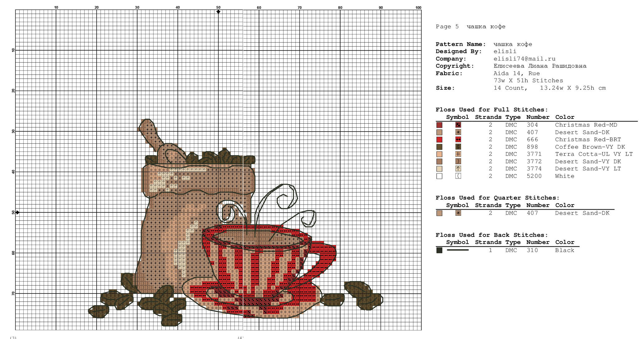The width and height of the screenshot is (644, 339).
Task: Click the 407 swatch under Full Stitches
Action: point(439,132)
